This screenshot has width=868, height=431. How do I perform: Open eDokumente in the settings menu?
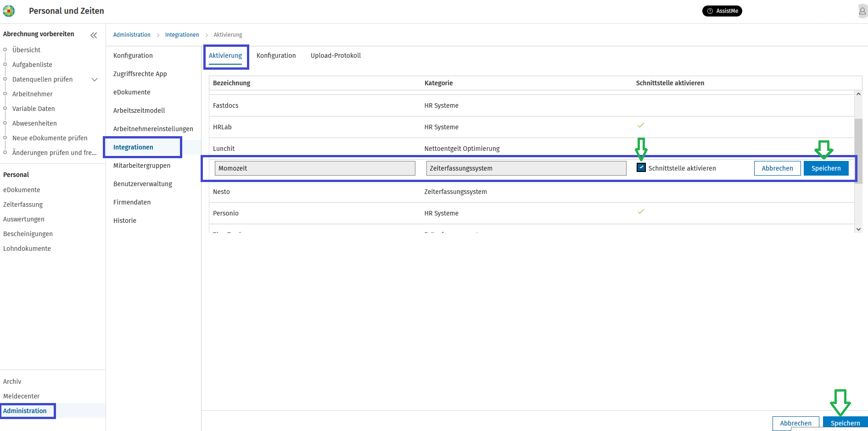tap(132, 92)
